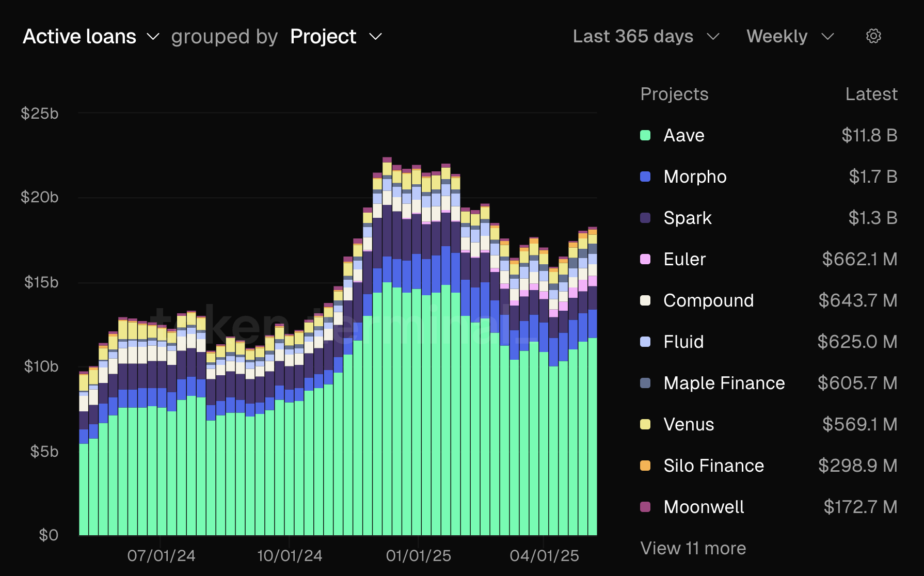This screenshot has width=924, height=576.
Task: Click the $5b y-axis label
Action: coord(44,452)
